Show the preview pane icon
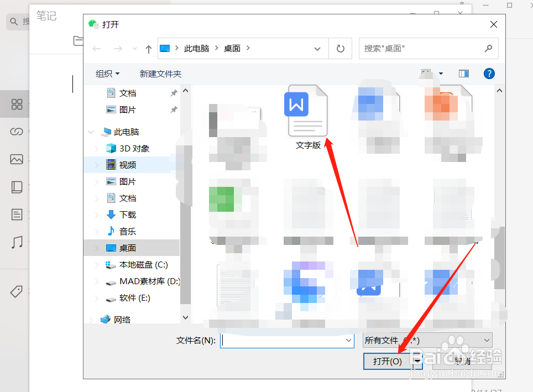Image resolution: width=533 pixels, height=392 pixels. (463, 73)
